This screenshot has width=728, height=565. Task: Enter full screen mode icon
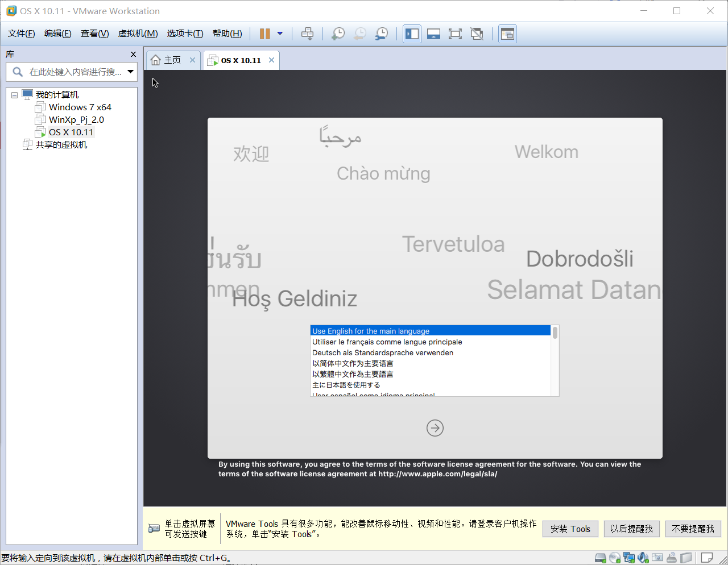(x=455, y=34)
